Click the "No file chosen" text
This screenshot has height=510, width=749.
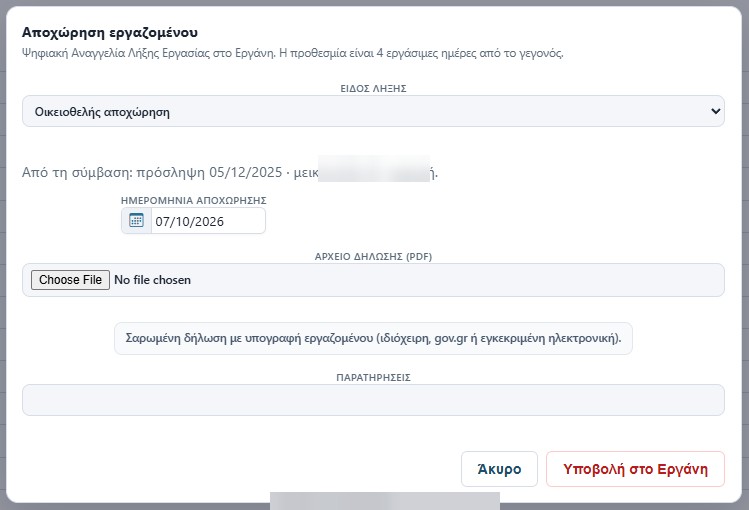point(152,280)
